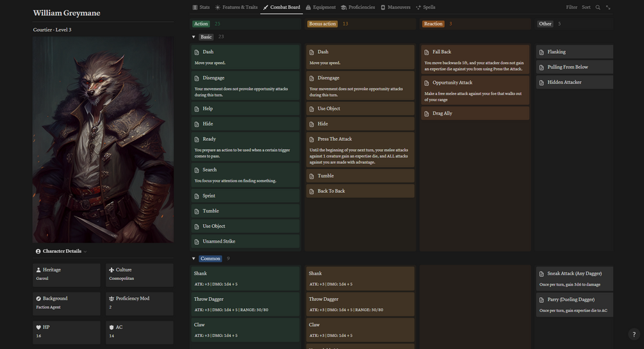The width and height of the screenshot is (644, 349).
Task: Click the William Greymane portrait image
Action: [103, 140]
